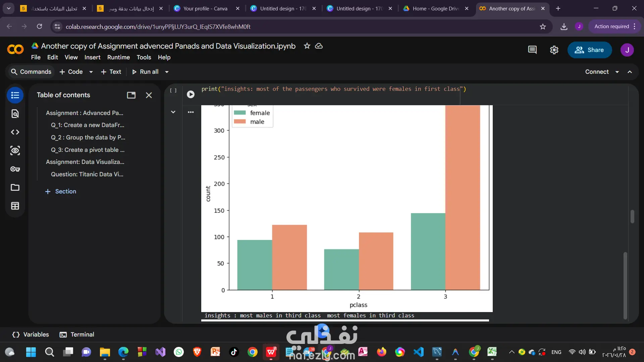Star the notebook title
This screenshot has width=644, height=362.
tap(307, 46)
